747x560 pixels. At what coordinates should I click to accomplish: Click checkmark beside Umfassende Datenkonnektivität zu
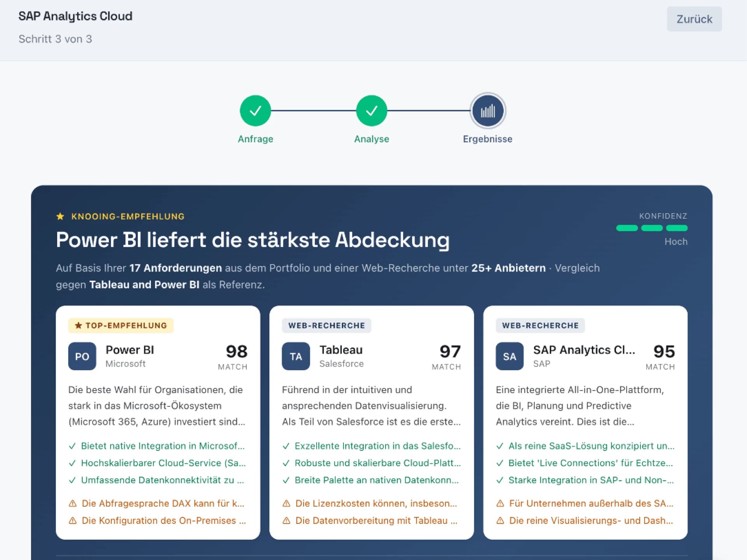72,480
